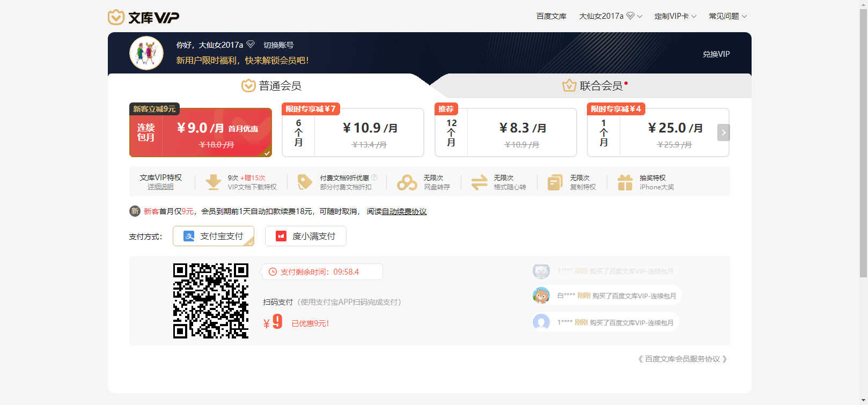Image resolution: width=868 pixels, height=405 pixels.
Task: Expand the 定制VIP卡 dropdown
Action: click(675, 16)
